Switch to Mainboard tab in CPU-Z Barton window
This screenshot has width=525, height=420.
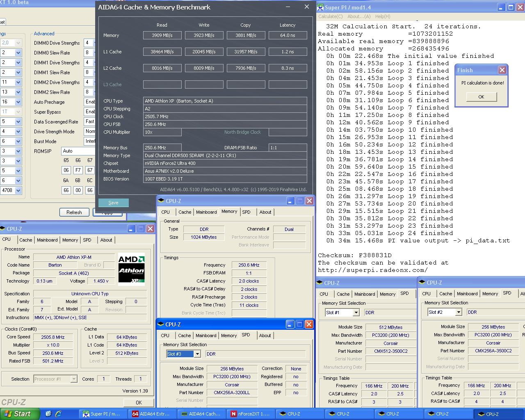pos(47,240)
